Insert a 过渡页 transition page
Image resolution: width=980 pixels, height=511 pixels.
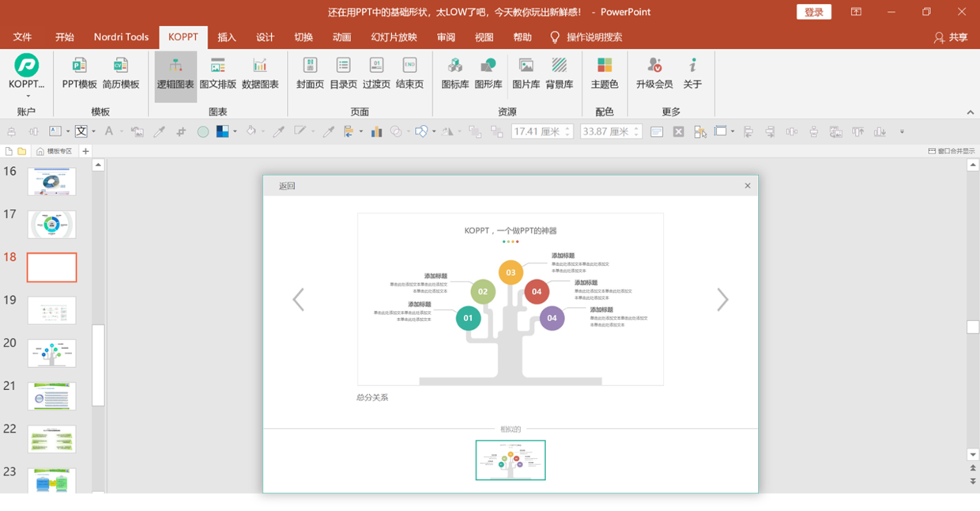(376, 73)
